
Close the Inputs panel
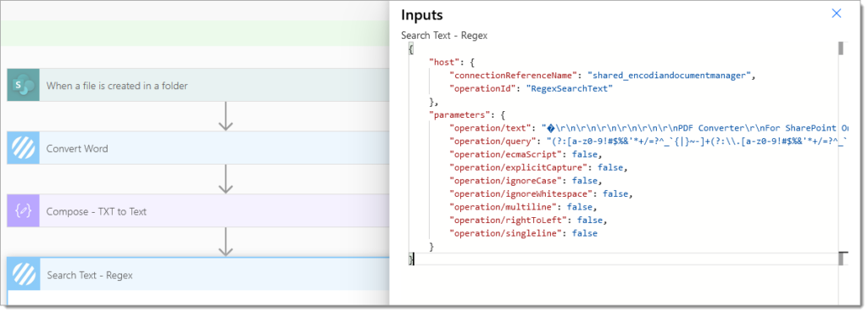837,14
